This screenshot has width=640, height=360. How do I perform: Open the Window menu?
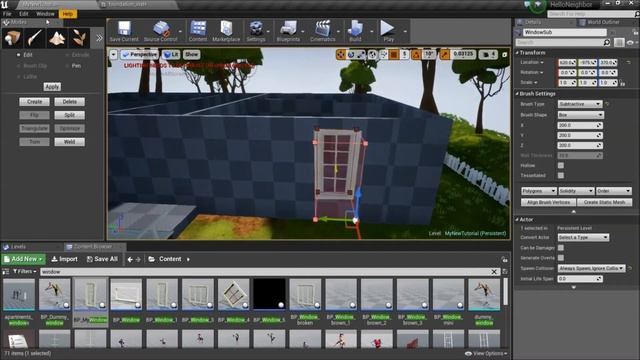click(45, 14)
